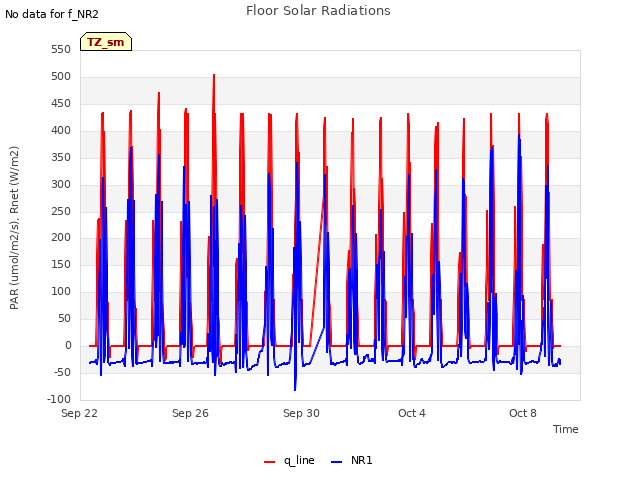Click the 150 y-axis tick label
Screen dimensions: 640x480
pos(61,264)
